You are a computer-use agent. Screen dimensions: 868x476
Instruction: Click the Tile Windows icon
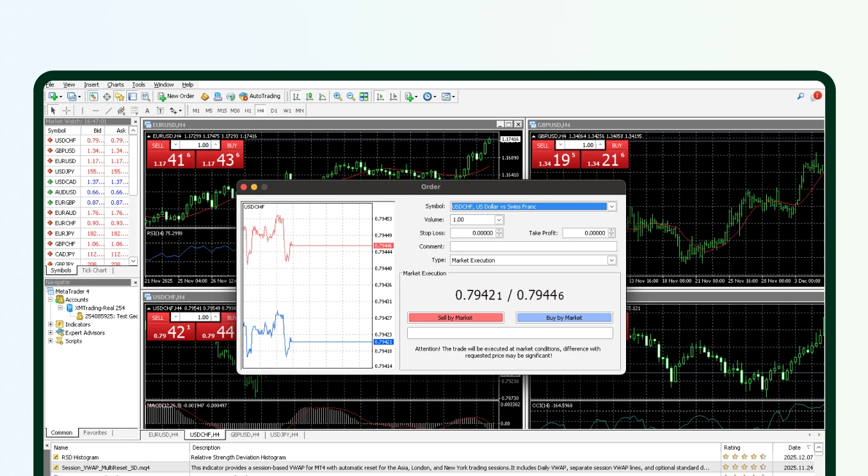pos(363,96)
